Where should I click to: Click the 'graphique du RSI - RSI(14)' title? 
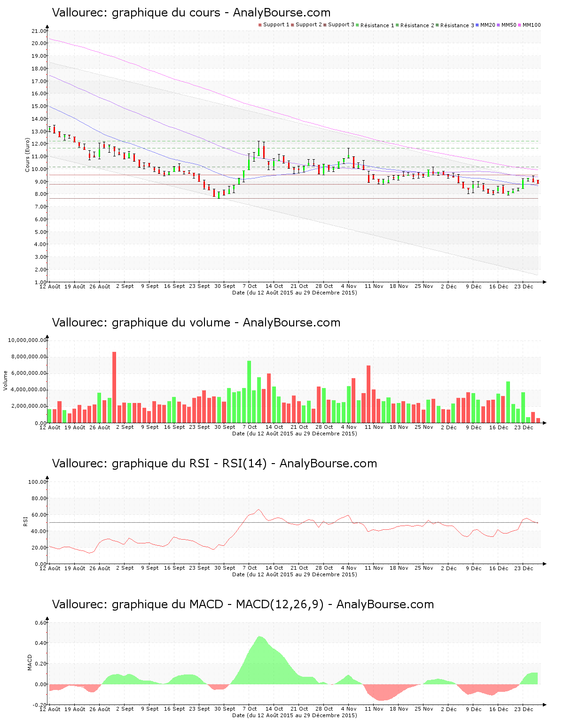click(189, 464)
